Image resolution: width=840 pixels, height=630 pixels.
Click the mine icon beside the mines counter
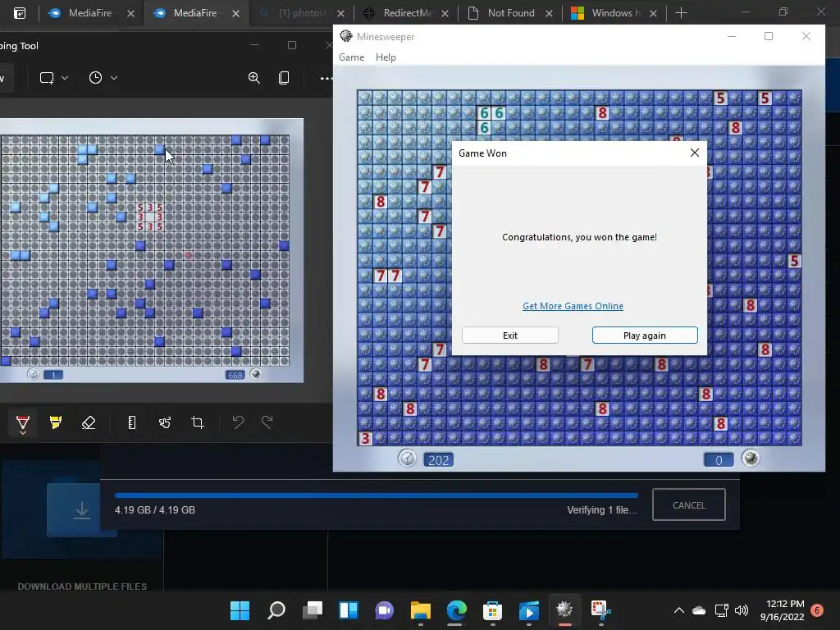pos(750,459)
